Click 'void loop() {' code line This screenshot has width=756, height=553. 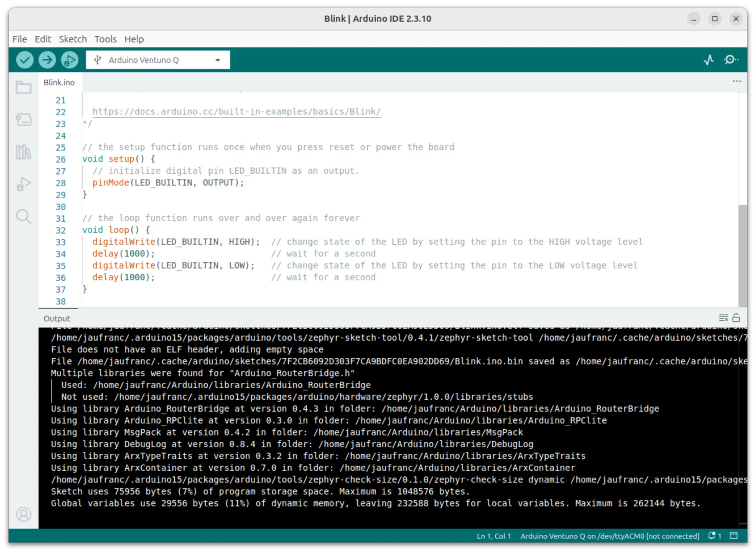point(116,230)
